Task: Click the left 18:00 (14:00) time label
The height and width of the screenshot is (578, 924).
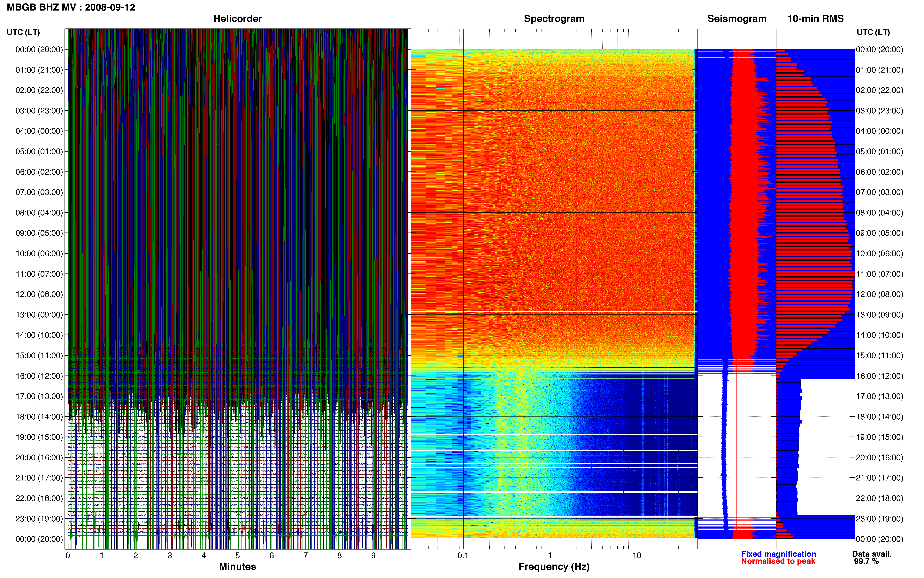Action: point(39,417)
